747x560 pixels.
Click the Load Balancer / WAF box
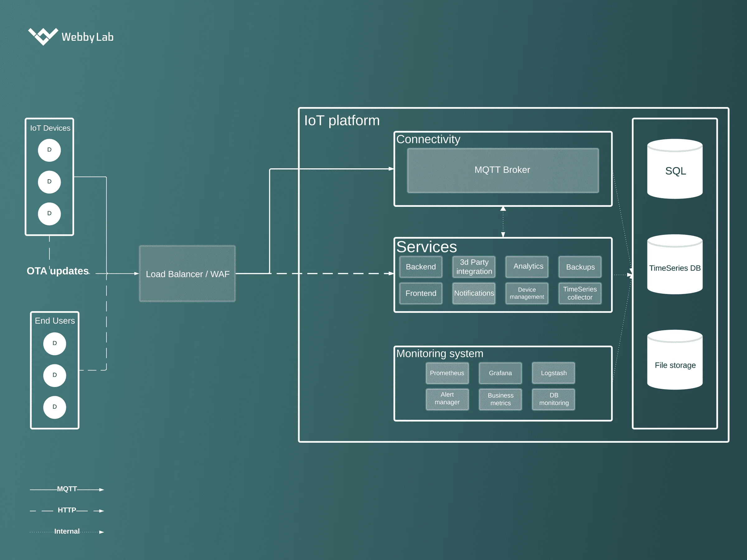tap(187, 274)
